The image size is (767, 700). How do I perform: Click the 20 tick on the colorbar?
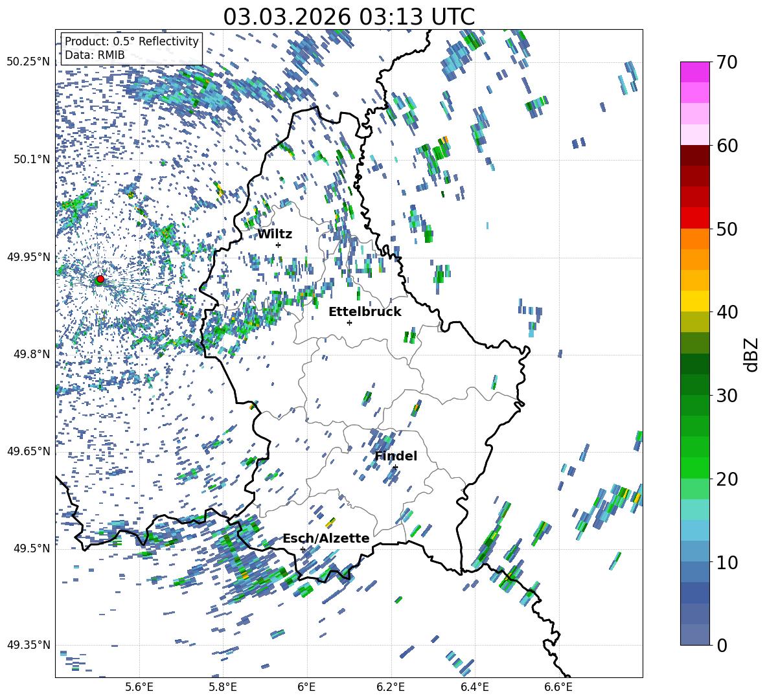point(727,479)
